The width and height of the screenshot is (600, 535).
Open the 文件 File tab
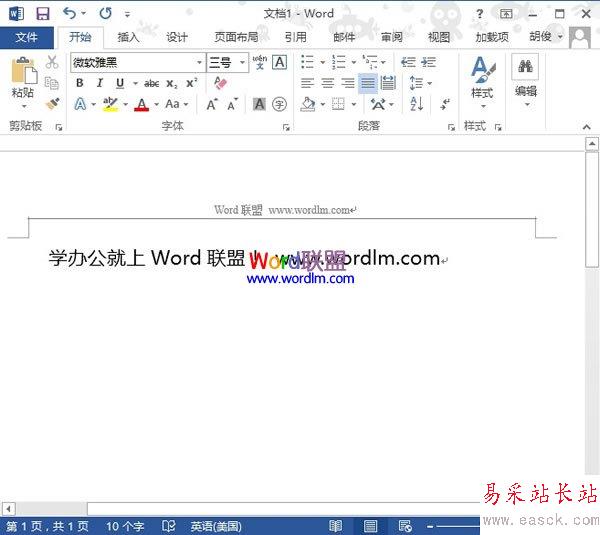point(27,37)
